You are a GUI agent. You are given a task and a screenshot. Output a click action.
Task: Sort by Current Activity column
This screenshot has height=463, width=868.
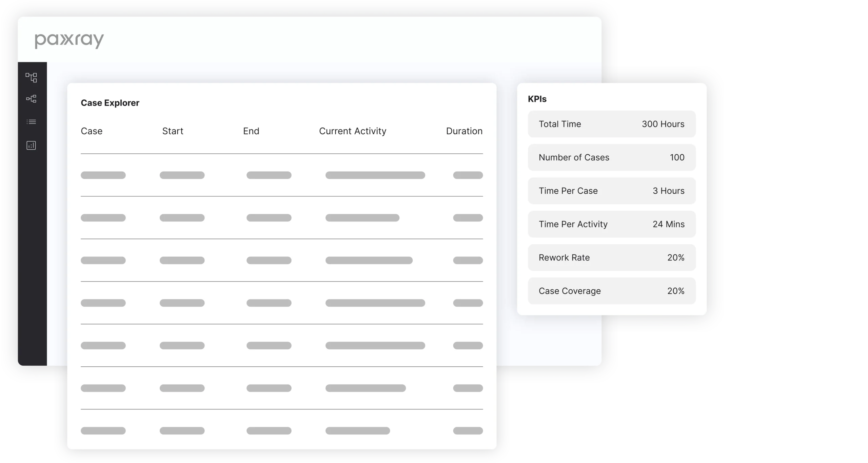click(x=353, y=131)
